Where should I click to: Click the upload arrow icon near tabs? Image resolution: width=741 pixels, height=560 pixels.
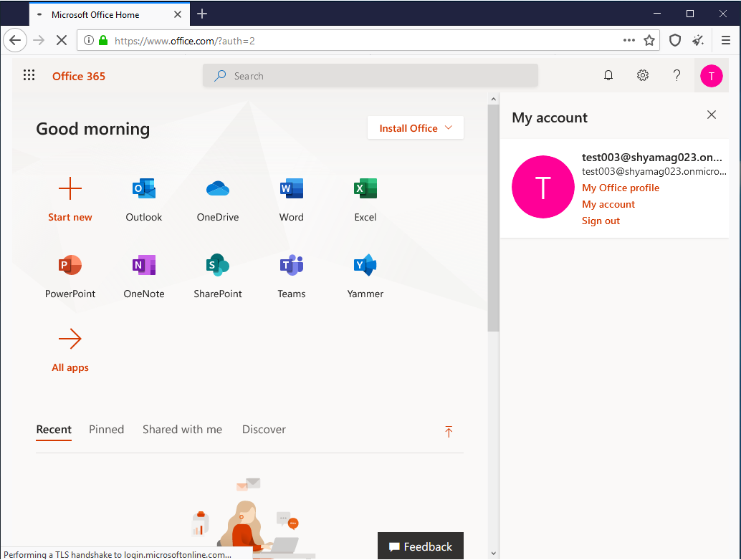[x=449, y=431]
